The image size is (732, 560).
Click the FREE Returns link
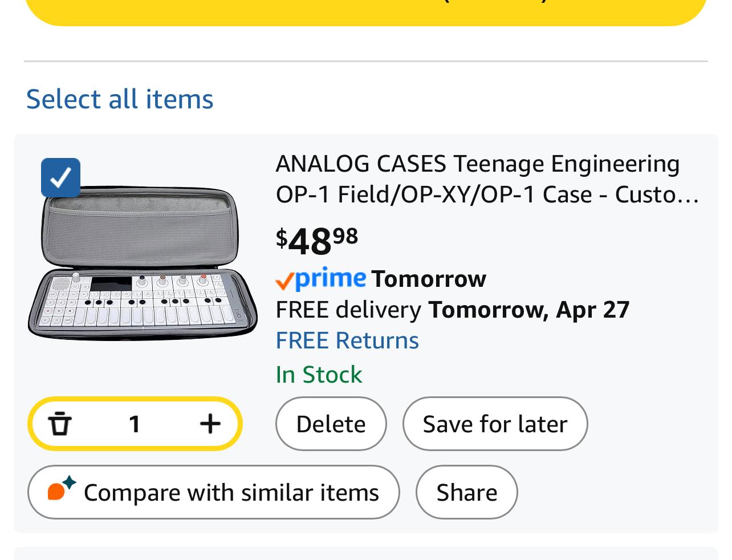[x=347, y=340]
